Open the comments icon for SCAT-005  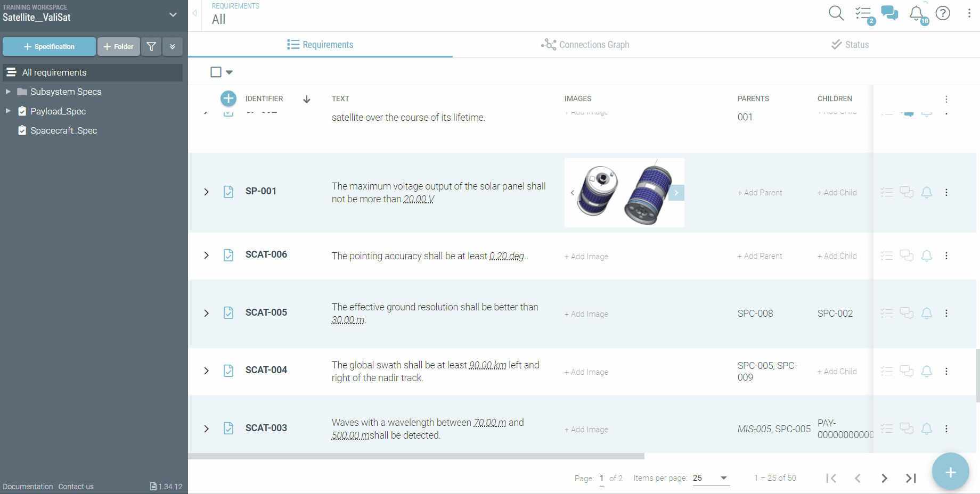click(907, 313)
